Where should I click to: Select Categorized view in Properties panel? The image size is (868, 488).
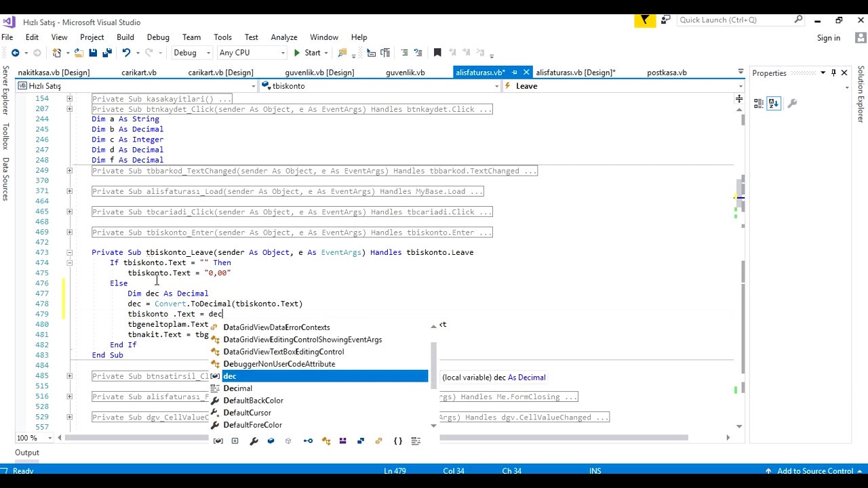pos(759,103)
